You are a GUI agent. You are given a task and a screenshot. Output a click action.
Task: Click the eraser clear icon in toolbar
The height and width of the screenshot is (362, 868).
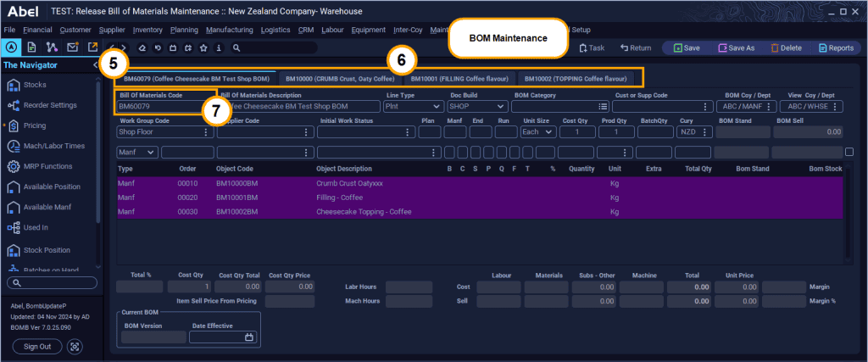click(x=144, y=47)
